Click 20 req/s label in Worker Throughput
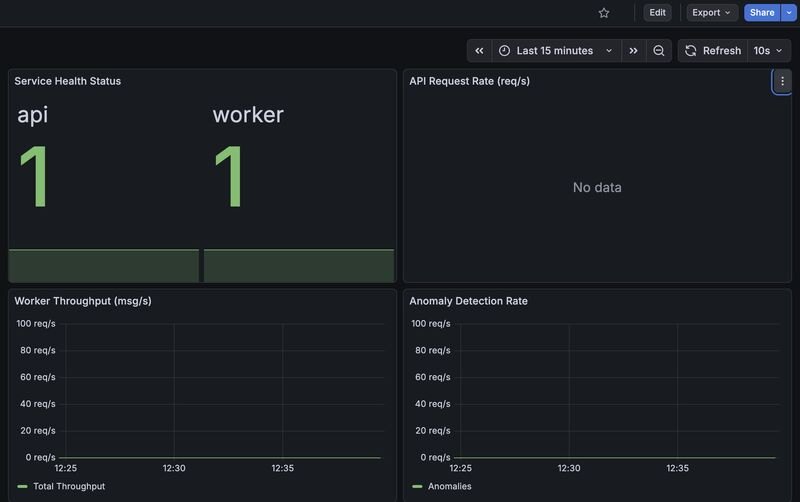 coord(38,431)
